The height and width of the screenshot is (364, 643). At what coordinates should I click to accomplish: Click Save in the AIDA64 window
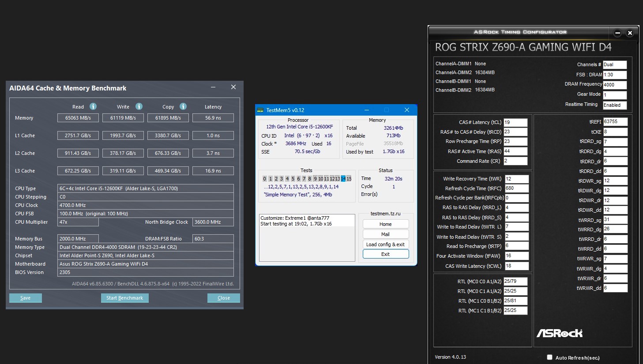(26, 298)
